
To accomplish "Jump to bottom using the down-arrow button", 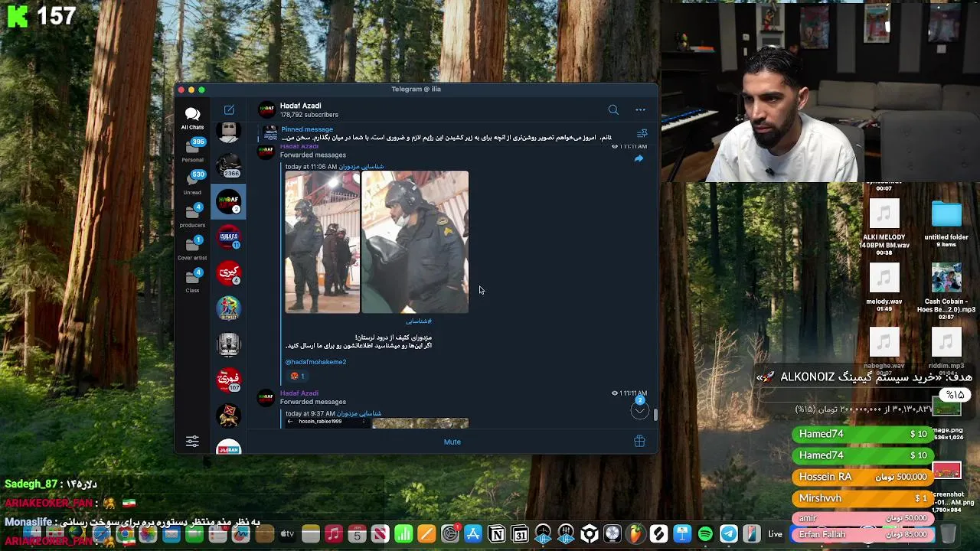I will coord(639,410).
